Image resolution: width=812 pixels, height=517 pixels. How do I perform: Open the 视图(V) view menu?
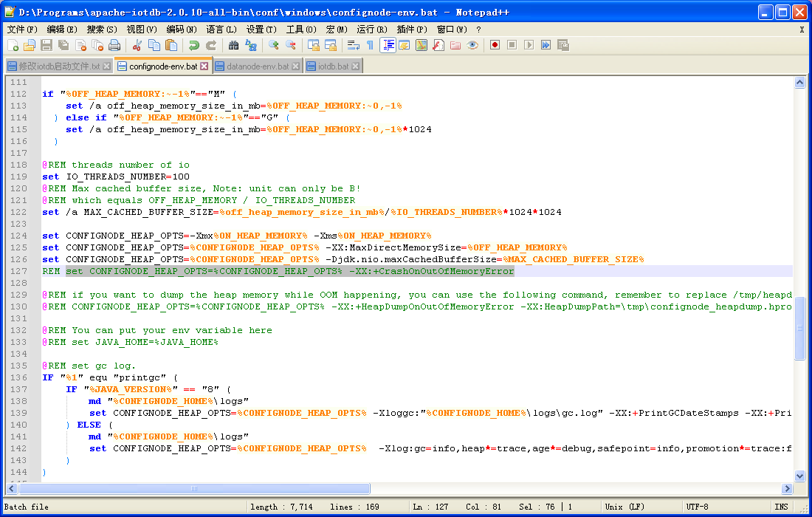point(142,30)
